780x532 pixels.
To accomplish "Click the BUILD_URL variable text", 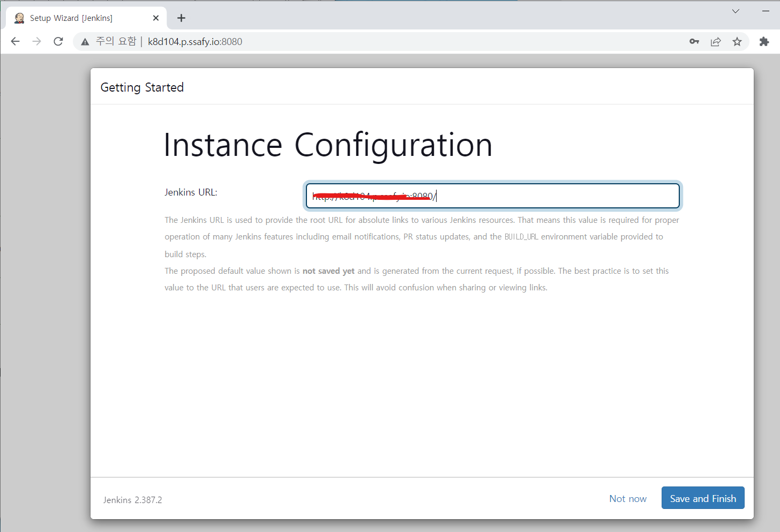I will (x=521, y=237).
